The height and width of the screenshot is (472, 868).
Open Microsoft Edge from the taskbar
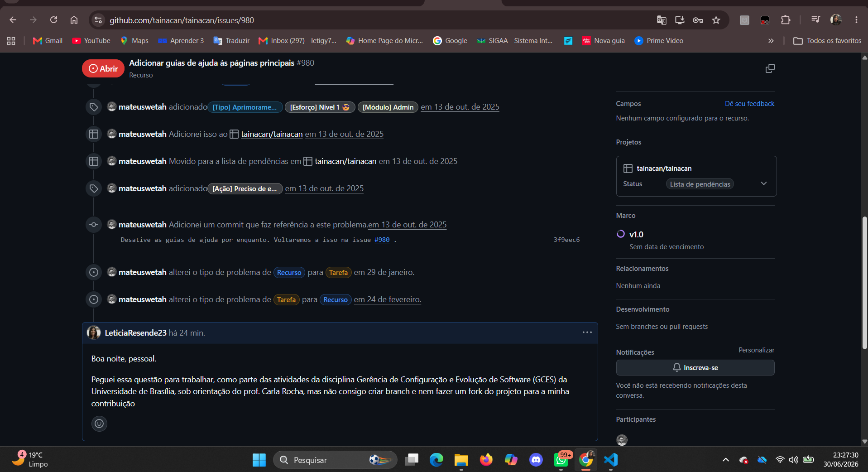point(436,460)
